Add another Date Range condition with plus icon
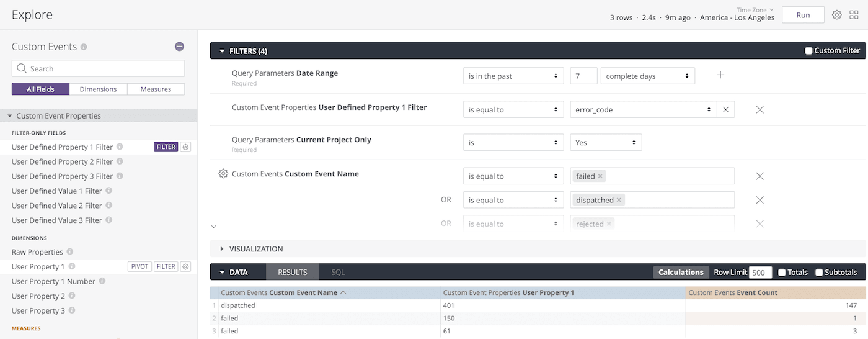868x339 pixels. [720, 75]
